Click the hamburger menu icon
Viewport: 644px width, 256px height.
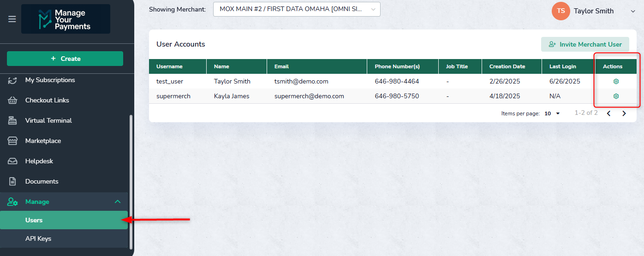(x=12, y=19)
